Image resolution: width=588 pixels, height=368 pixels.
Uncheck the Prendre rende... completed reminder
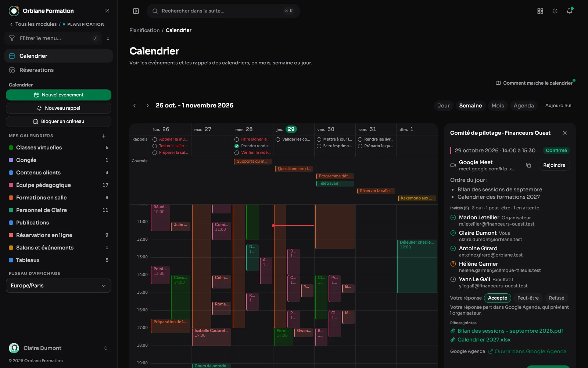click(x=237, y=146)
